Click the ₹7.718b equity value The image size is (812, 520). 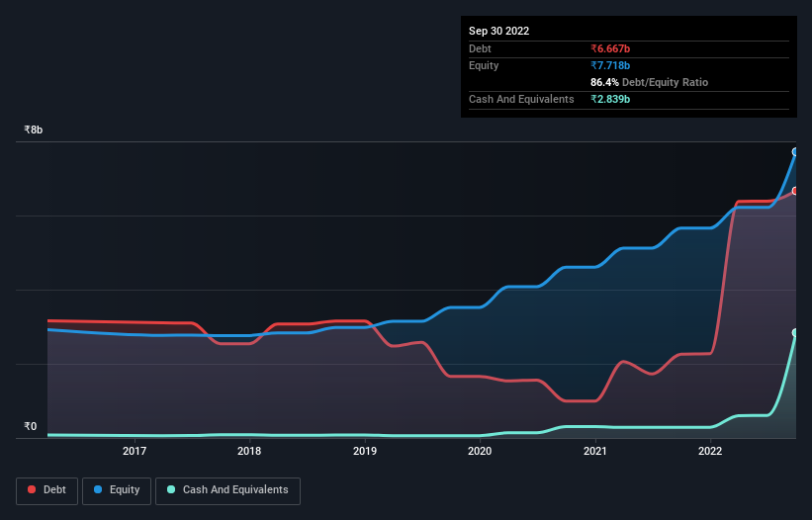[610, 65]
